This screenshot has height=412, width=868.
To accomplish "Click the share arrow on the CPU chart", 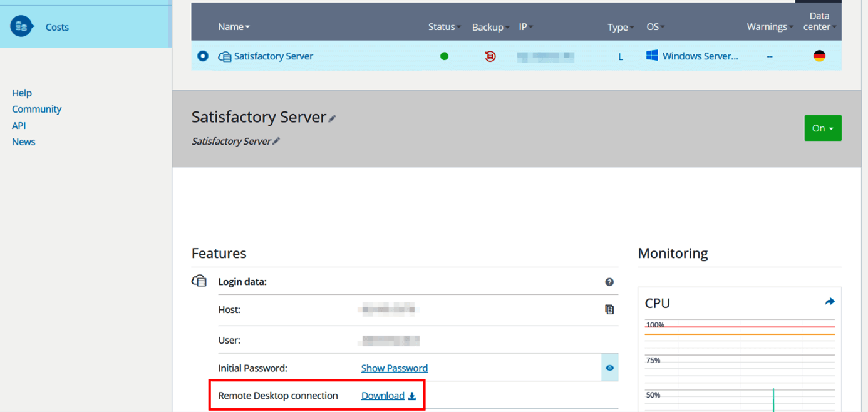I will click(829, 301).
